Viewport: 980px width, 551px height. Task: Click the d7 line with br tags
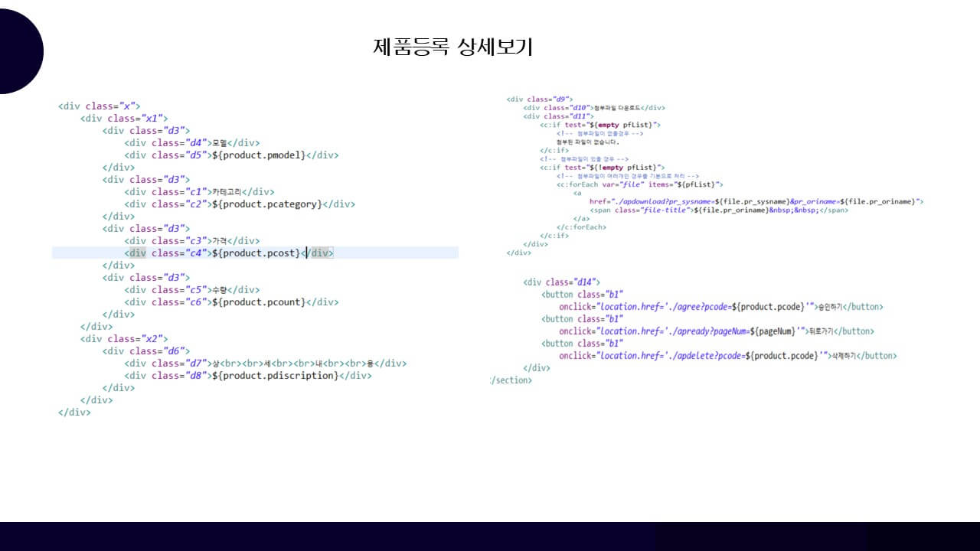[x=266, y=364]
